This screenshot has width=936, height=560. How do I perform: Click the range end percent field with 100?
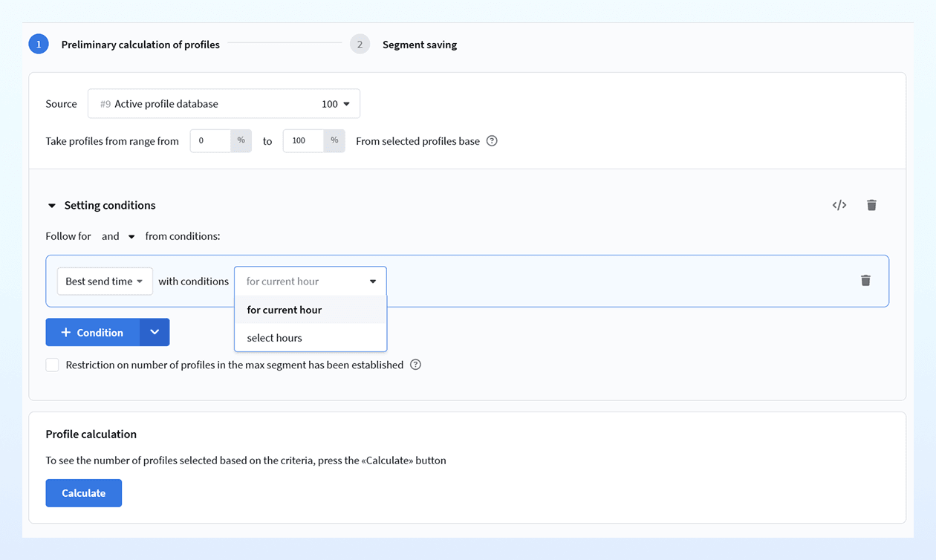[303, 141]
